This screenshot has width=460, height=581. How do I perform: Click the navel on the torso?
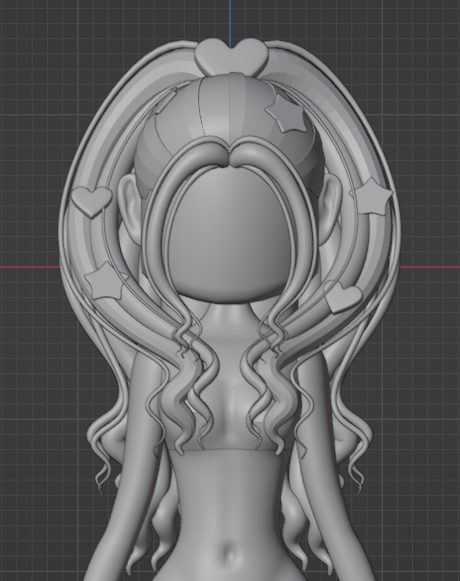229,553
